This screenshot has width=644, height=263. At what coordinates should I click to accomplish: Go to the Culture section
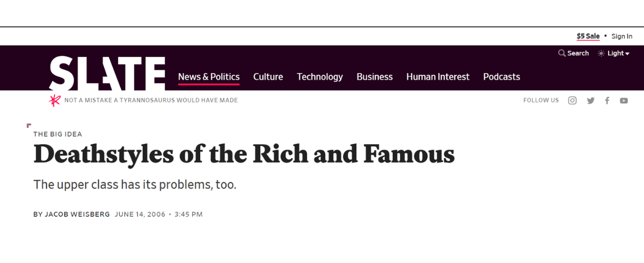point(268,77)
